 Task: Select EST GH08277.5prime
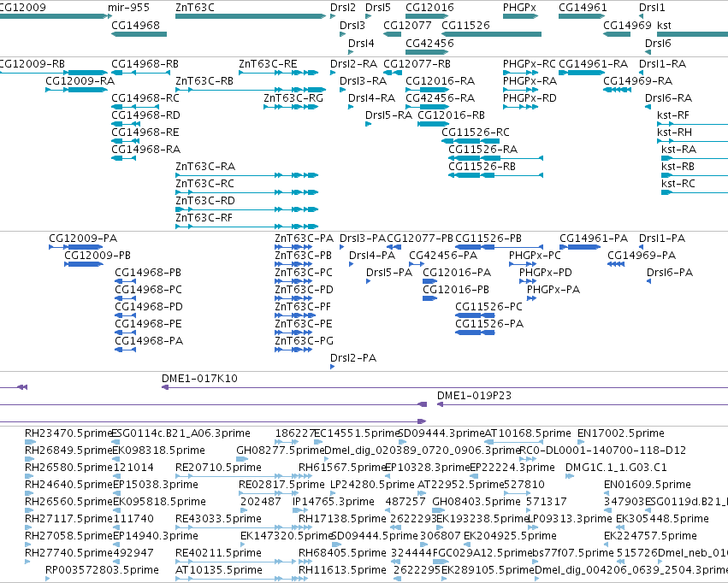(x=242, y=459)
